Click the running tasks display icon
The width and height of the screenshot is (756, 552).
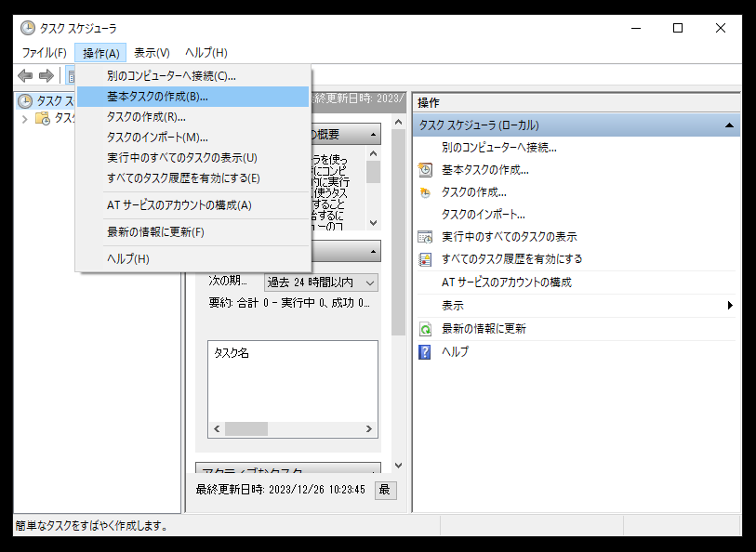tap(426, 237)
